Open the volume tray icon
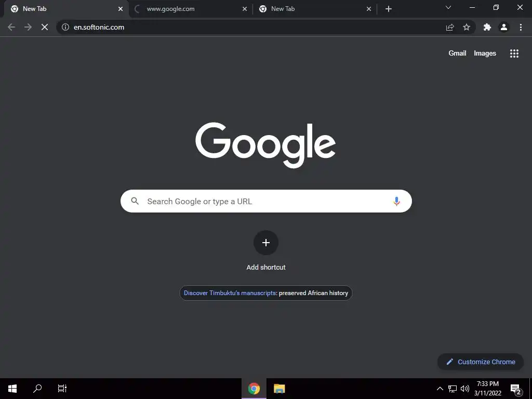Viewport: 532px width, 399px height. tap(465, 389)
